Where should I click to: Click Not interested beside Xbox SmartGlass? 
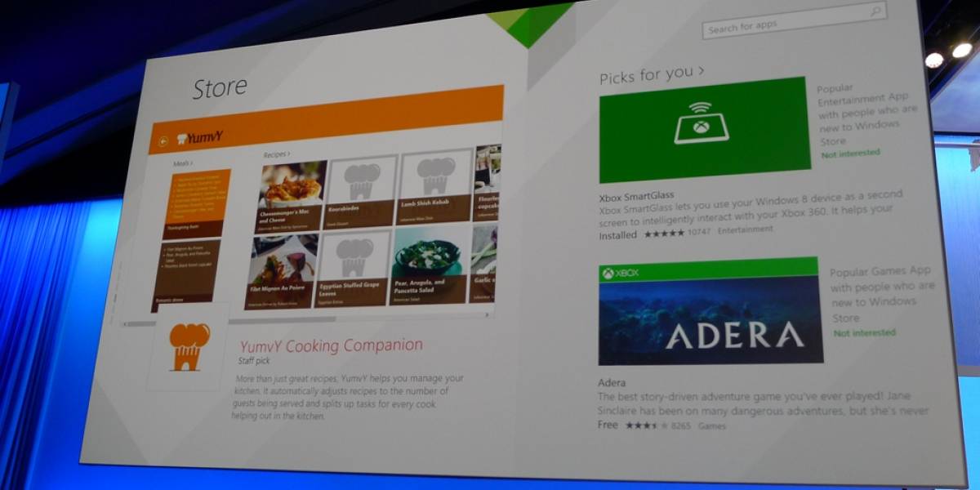(850, 154)
